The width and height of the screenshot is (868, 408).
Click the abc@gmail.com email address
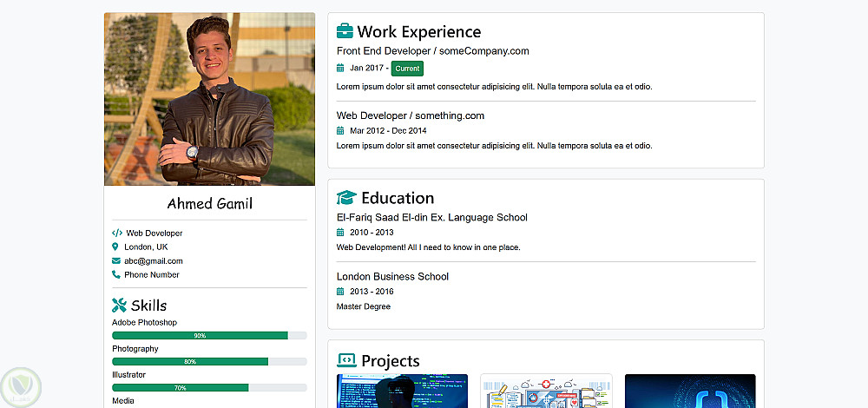click(154, 260)
